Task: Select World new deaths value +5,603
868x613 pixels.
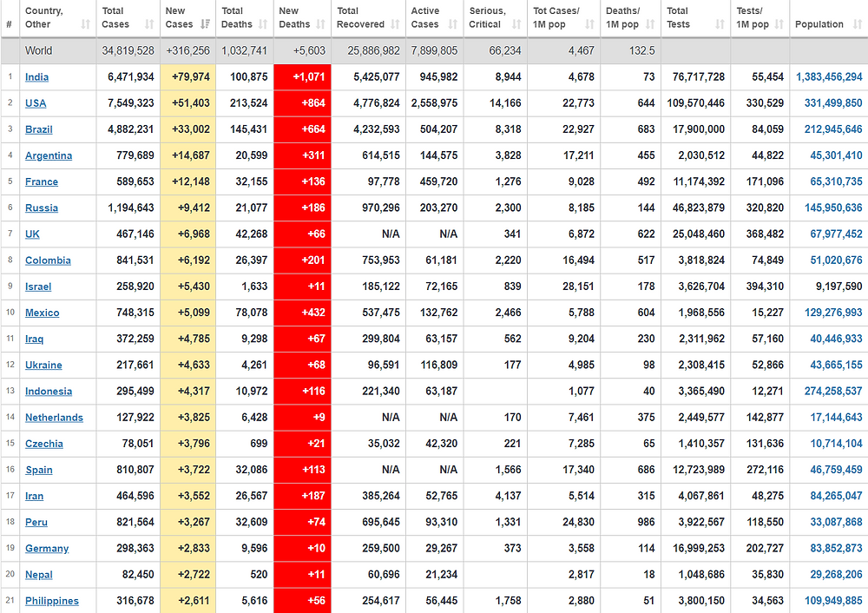Action: (309, 51)
